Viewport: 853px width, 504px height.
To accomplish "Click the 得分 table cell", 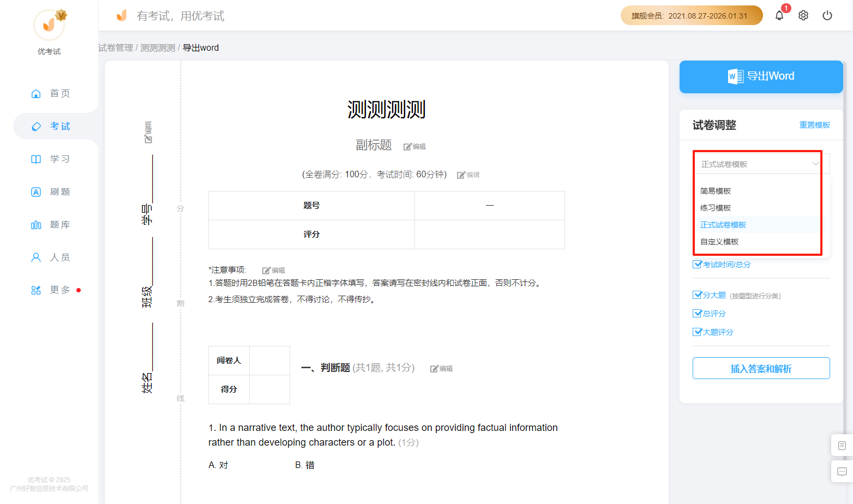I will click(229, 389).
